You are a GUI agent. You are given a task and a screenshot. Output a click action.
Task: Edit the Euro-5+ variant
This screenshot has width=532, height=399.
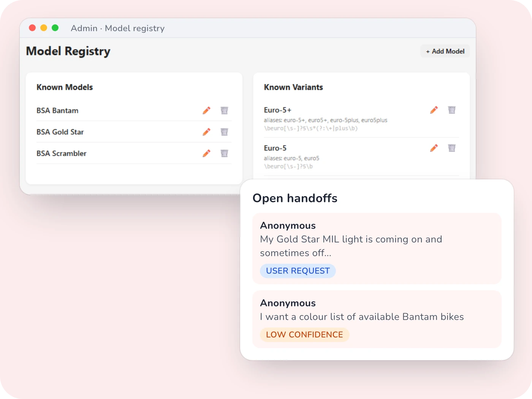point(434,110)
